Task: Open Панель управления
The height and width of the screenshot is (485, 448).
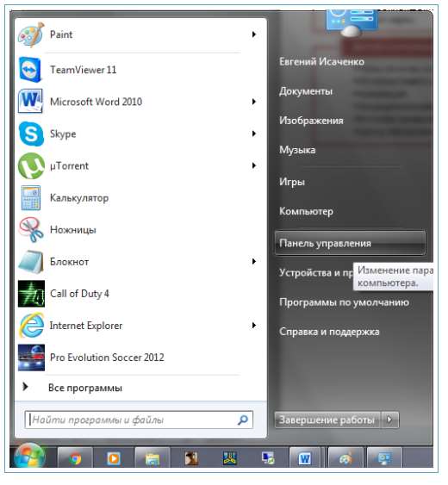Action: [350, 243]
